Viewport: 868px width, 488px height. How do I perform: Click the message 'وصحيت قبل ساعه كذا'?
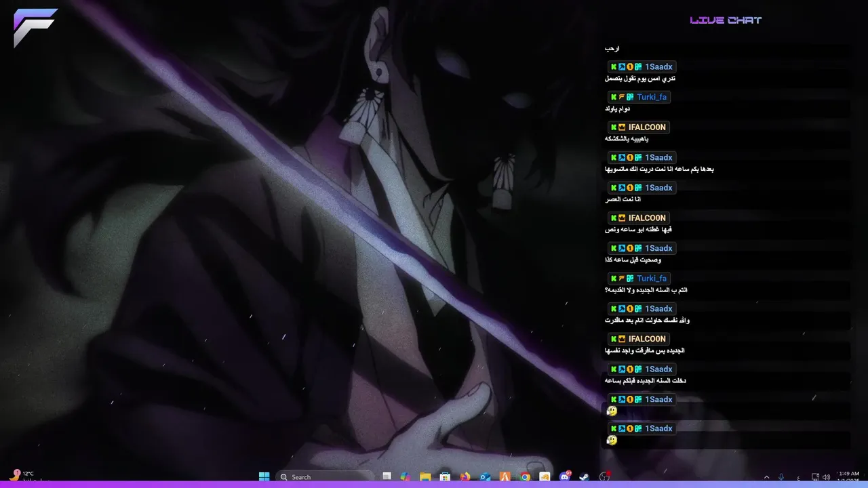633,260
